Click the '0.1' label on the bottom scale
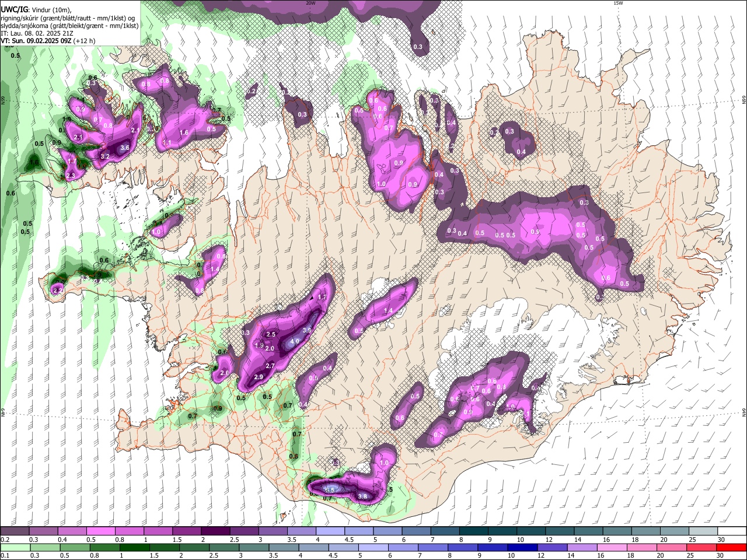 tap(5, 555)
